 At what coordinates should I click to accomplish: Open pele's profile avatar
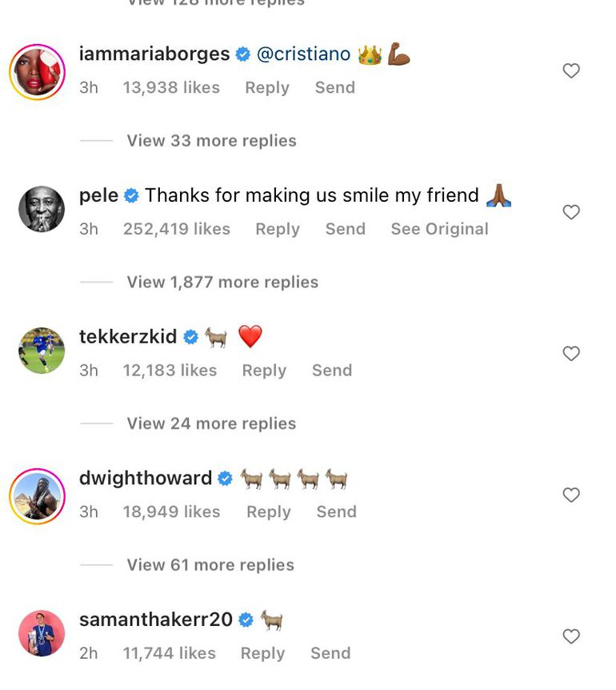click(x=42, y=210)
